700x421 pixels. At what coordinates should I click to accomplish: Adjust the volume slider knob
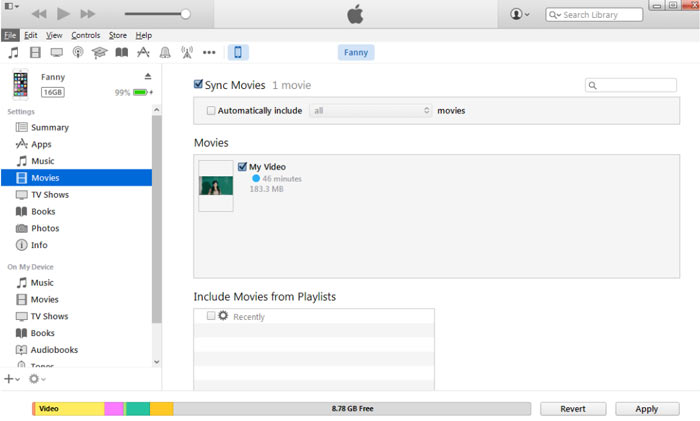click(x=185, y=14)
